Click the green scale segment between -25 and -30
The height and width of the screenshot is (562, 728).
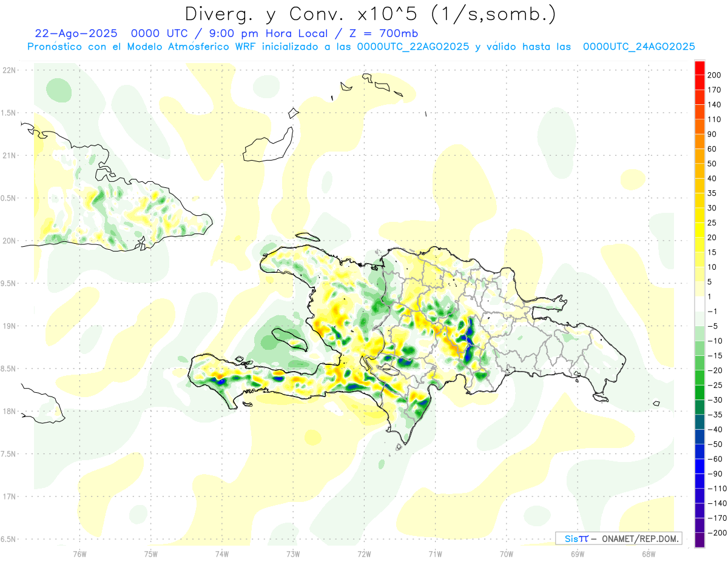pyautogui.click(x=699, y=392)
